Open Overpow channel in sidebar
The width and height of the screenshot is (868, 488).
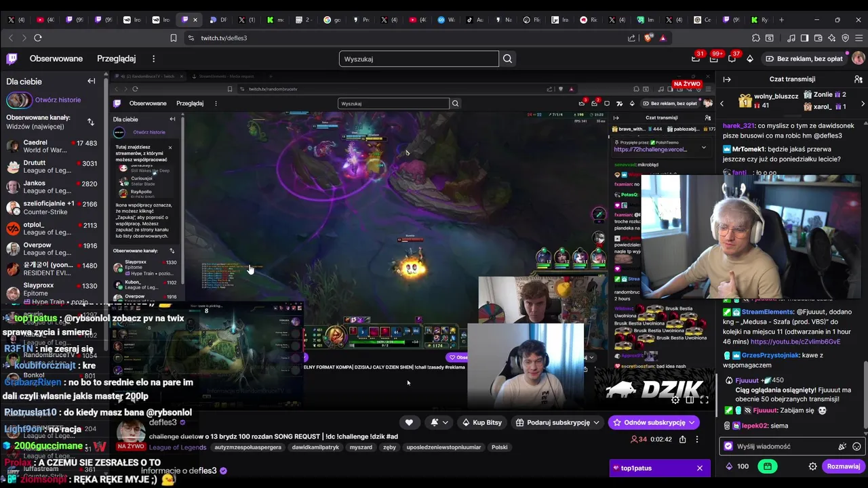pos(52,249)
